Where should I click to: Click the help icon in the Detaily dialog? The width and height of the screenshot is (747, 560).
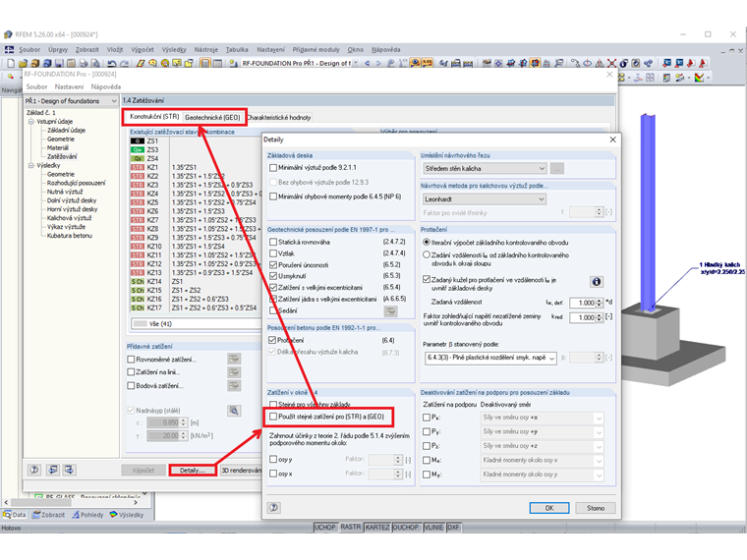[274, 508]
